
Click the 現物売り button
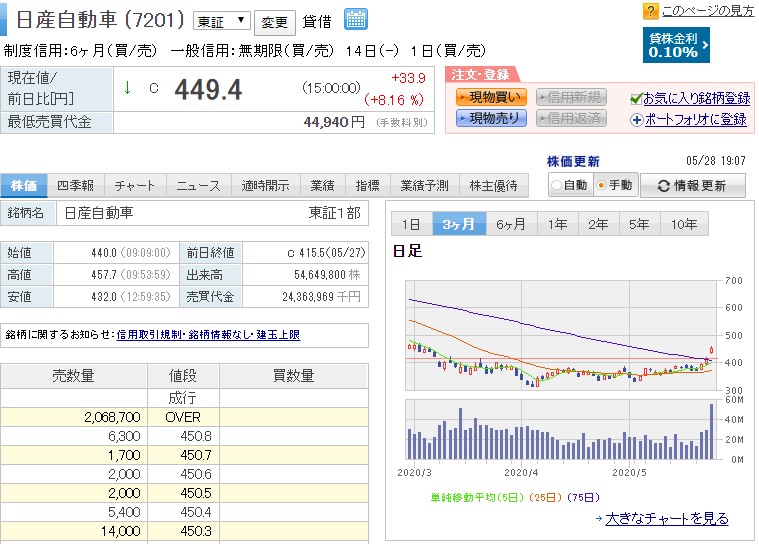(x=491, y=118)
